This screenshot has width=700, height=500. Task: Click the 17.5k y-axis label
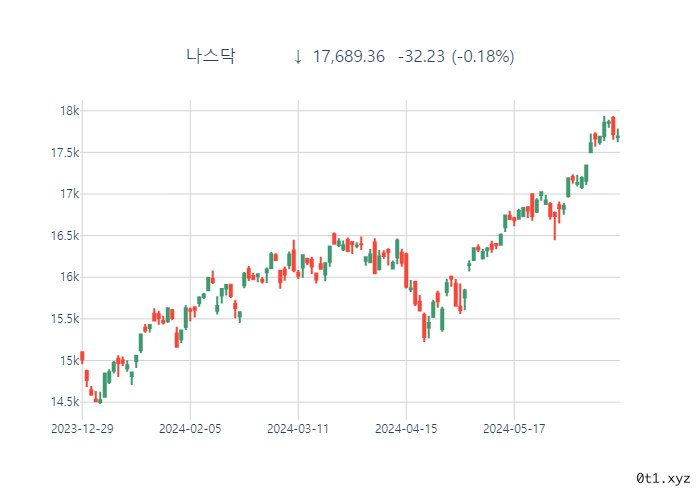click(x=65, y=153)
